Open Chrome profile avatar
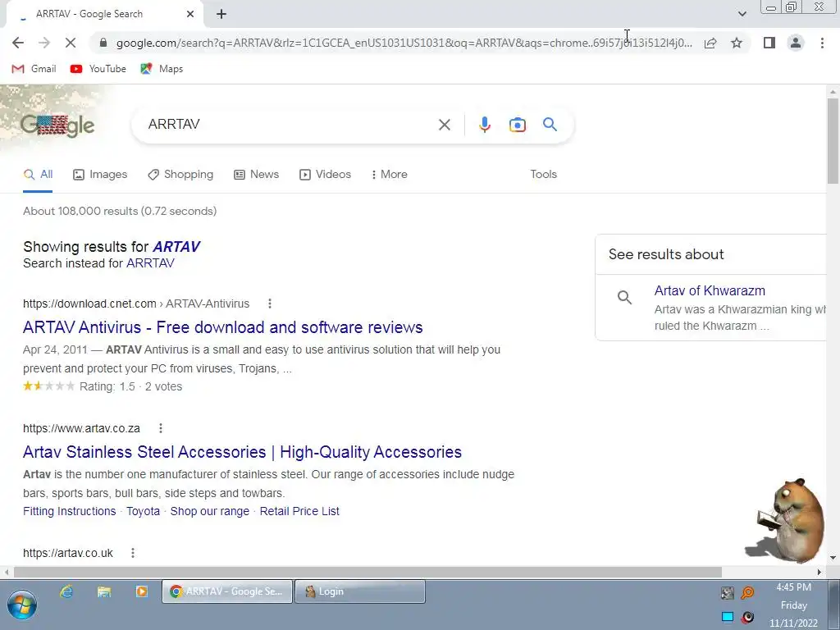 click(x=796, y=43)
